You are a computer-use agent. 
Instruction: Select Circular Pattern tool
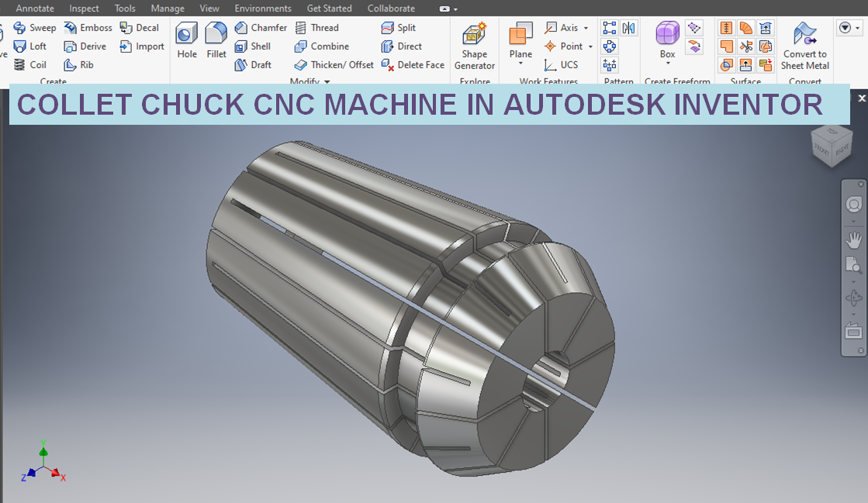[610, 47]
